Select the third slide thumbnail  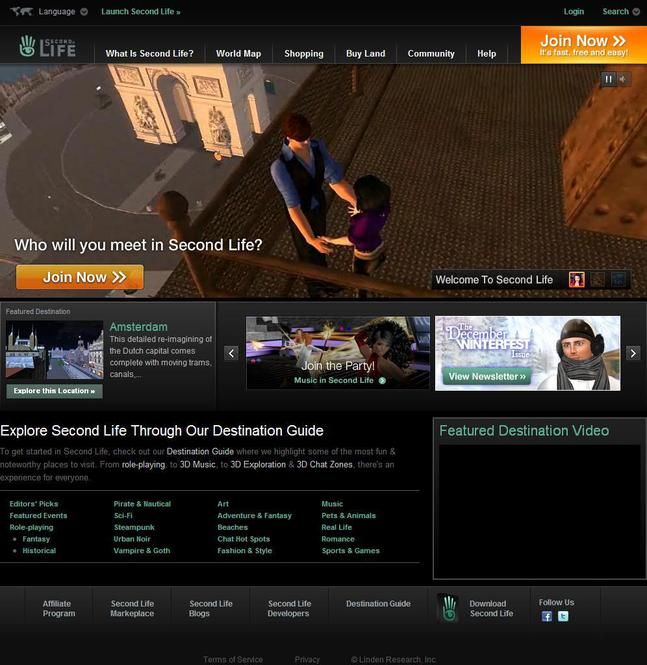click(x=618, y=280)
